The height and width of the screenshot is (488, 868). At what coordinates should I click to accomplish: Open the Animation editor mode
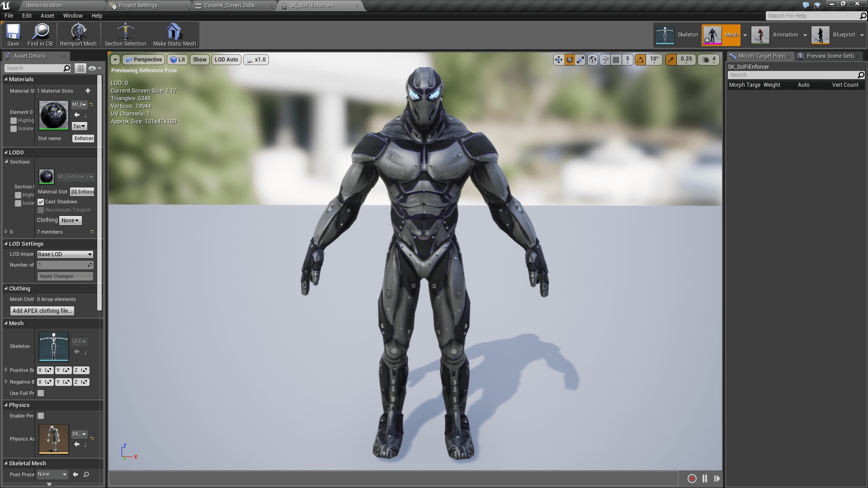[x=760, y=35]
